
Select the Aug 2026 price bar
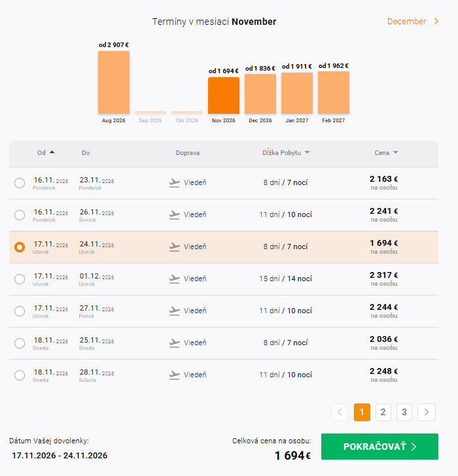[114, 82]
